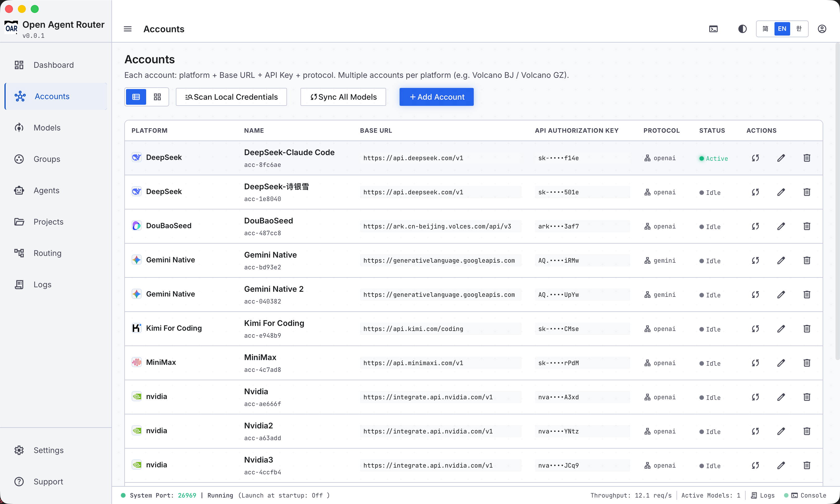Delete the Gemini Native account acc-bd93e2

tap(807, 260)
